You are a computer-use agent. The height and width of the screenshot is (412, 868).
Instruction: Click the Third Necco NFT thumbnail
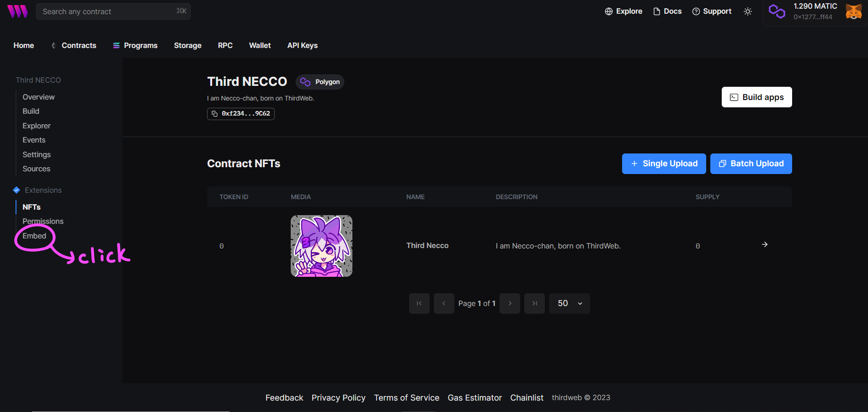(322, 246)
